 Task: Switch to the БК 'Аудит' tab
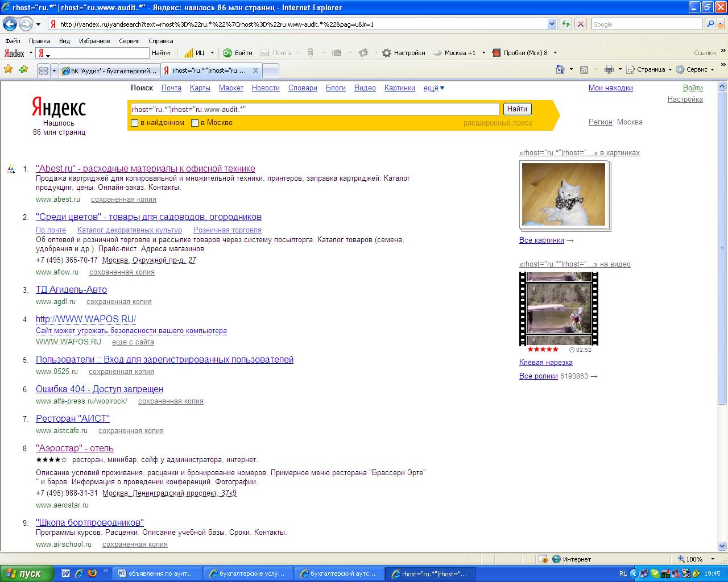coord(110,70)
